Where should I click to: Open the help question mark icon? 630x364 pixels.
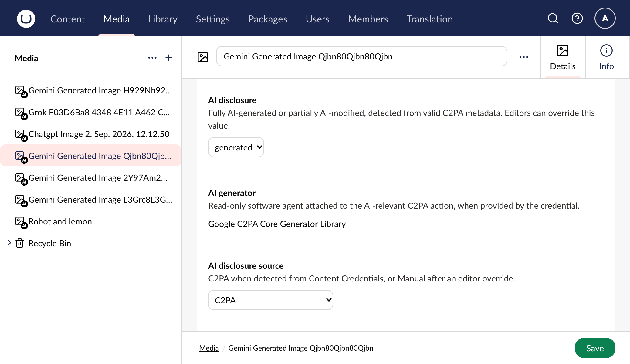click(577, 19)
